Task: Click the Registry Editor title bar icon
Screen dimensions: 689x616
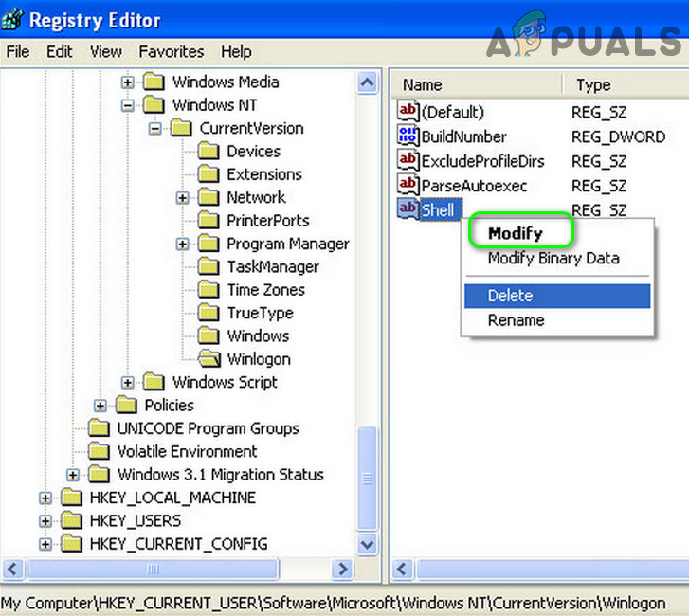Action: [11, 19]
